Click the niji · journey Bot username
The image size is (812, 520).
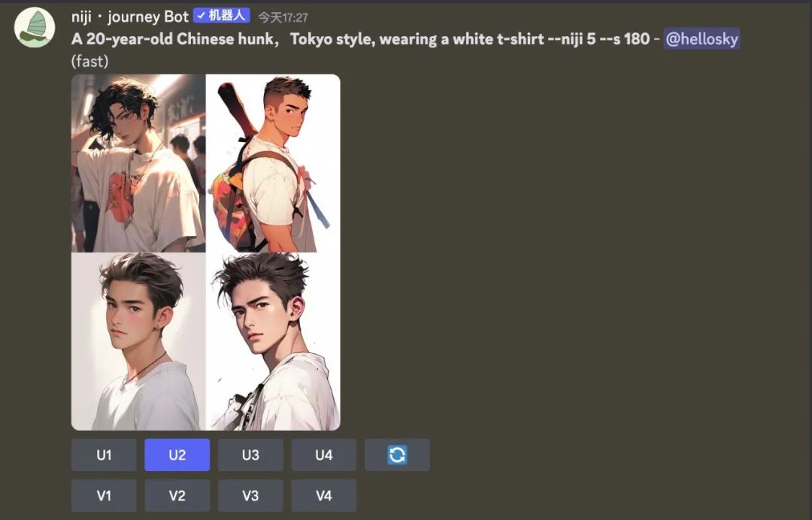click(130, 17)
